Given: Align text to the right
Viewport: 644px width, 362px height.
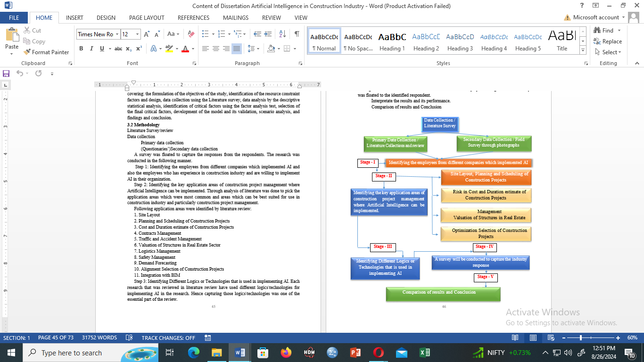Looking at the screenshot, I should click(x=226, y=49).
